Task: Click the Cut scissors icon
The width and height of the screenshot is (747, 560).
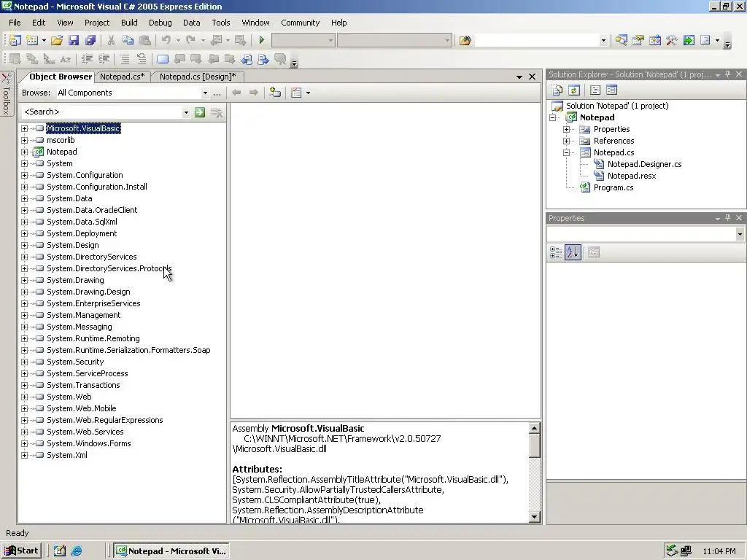Action: point(111,41)
